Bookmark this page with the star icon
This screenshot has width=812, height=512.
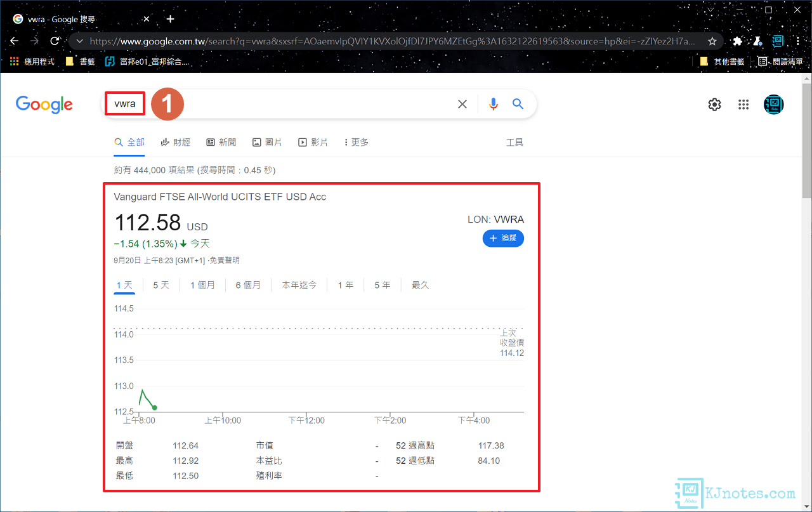pyautogui.click(x=712, y=41)
